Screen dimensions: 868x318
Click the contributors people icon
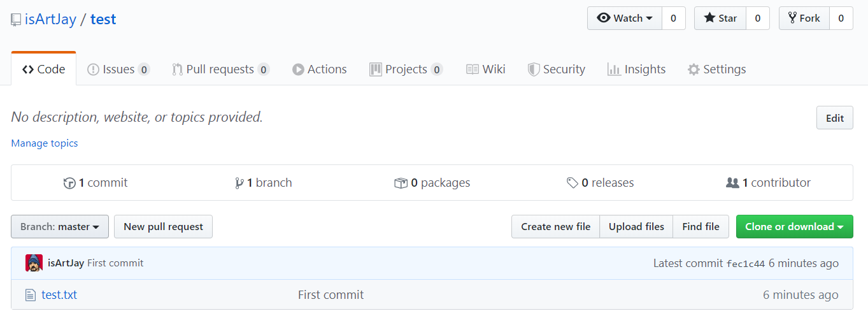click(732, 183)
